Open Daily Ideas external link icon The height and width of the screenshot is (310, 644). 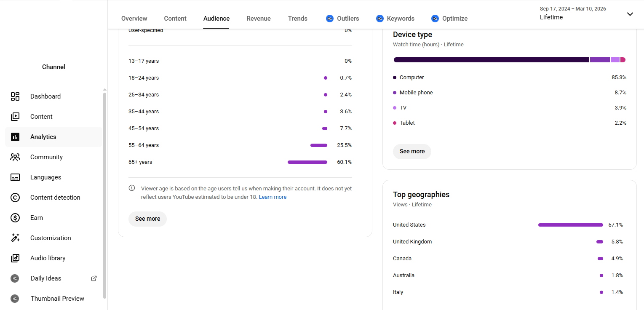[x=94, y=278]
